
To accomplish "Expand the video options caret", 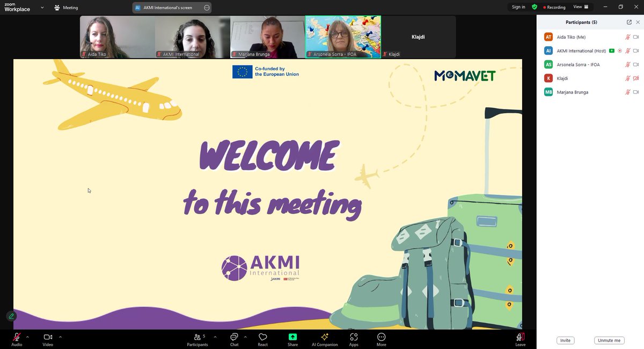I will (60, 337).
